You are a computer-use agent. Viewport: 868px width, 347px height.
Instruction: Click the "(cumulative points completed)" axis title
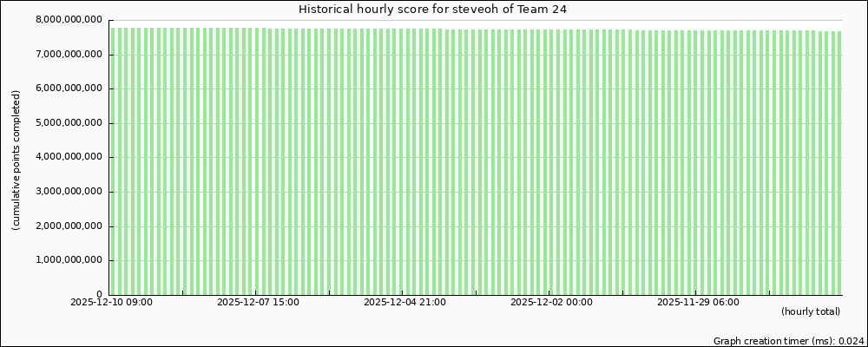coord(16,160)
